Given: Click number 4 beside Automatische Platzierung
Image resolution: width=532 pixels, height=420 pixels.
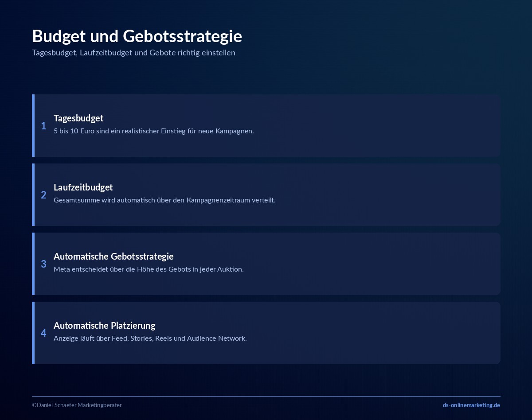Looking at the screenshot, I should 43,333.
